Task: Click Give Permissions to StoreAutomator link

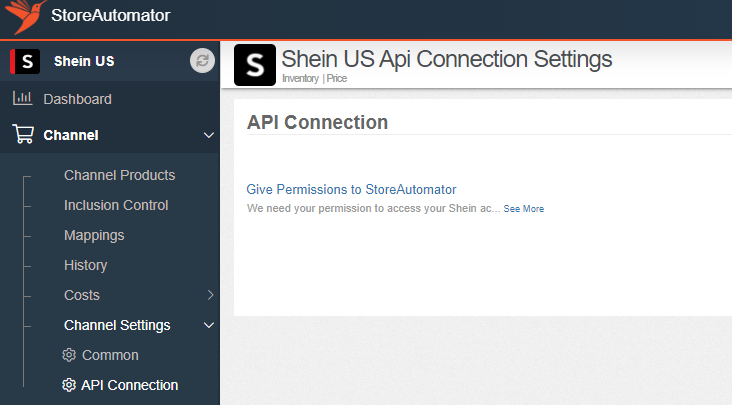Action: coord(351,189)
